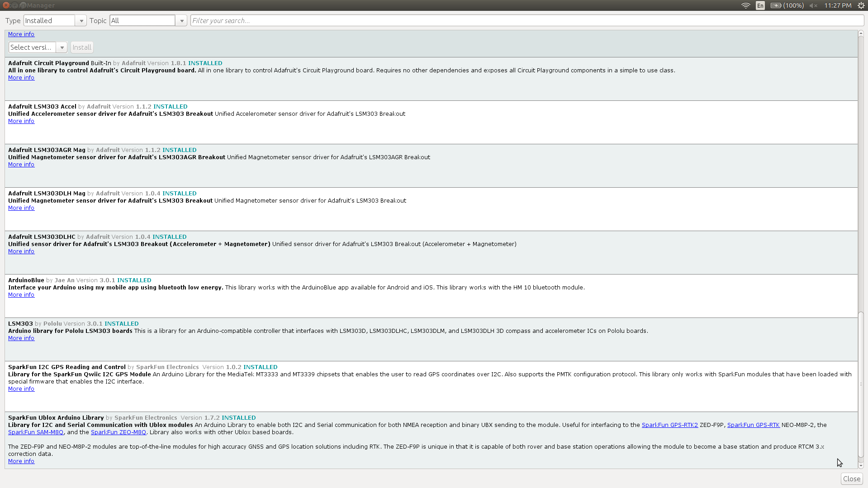
Task: Open the session gear menu
Action: coord(861,5)
